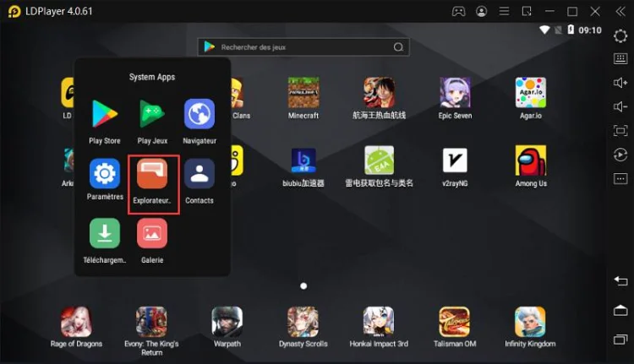Open v2rayNG app
634x364 pixels.
455,160
